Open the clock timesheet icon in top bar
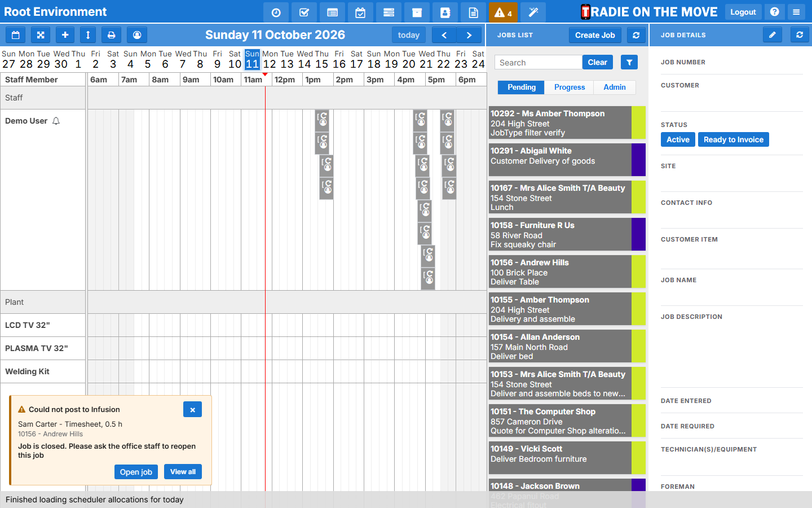The height and width of the screenshot is (508, 812). [276, 12]
